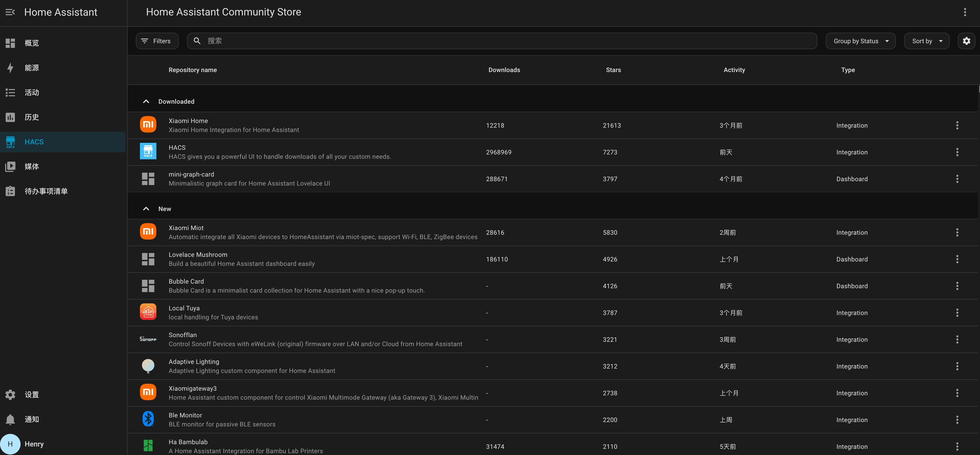Screen dimensions: 980x455
Task: Click Adaptive Lighting bulb icon
Action: (x=148, y=366)
